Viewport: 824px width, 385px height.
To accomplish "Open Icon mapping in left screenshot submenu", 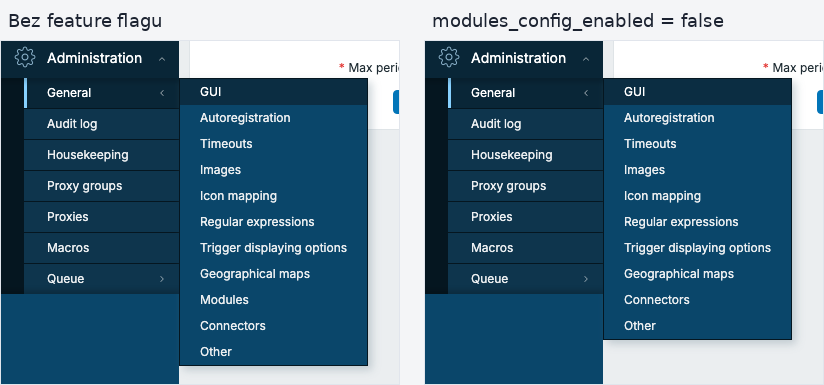I will [x=273, y=196].
